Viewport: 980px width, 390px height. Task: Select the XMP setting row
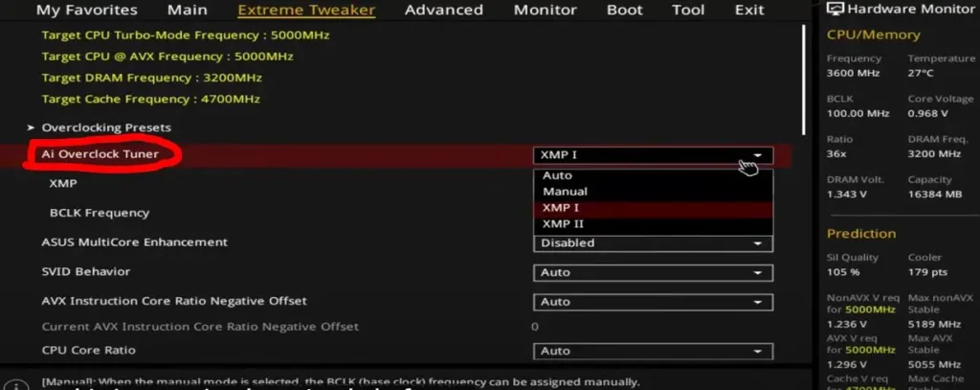click(x=63, y=183)
